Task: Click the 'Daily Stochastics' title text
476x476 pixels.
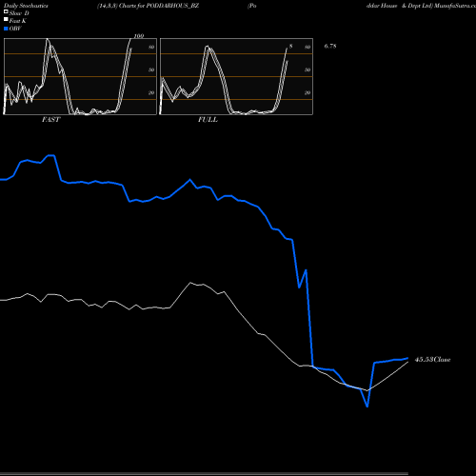Action: point(26,6)
